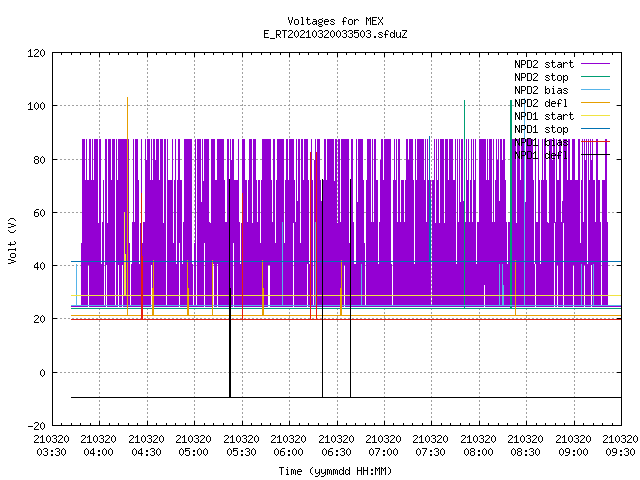
Task: Click the green NPD2 stop legend line
Action: (595, 76)
